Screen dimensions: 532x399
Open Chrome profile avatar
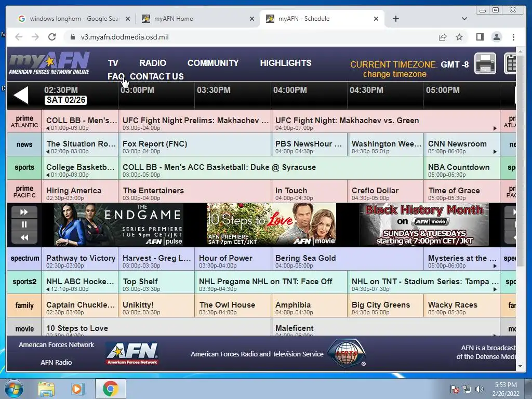pyautogui.click(x=496, y=37)
